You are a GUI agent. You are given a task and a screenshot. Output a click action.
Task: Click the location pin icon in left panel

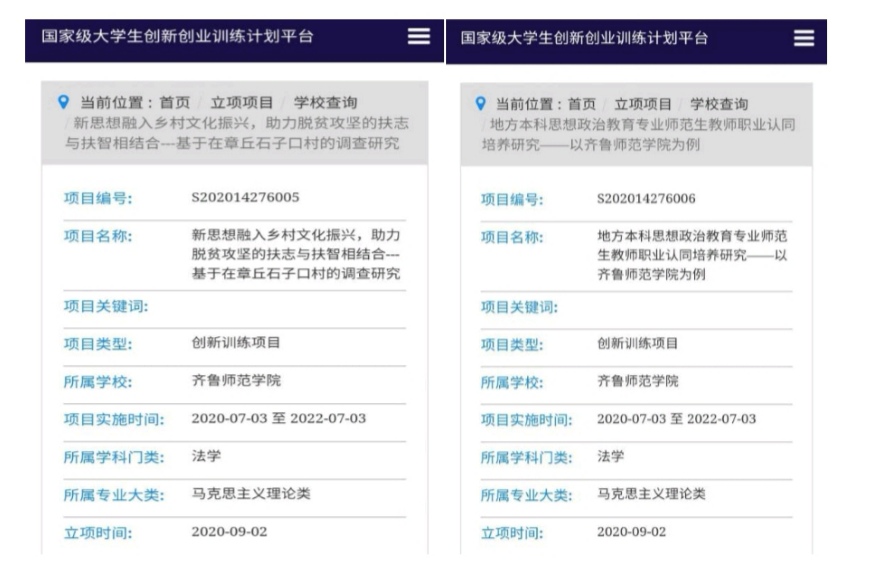point(64,102)
